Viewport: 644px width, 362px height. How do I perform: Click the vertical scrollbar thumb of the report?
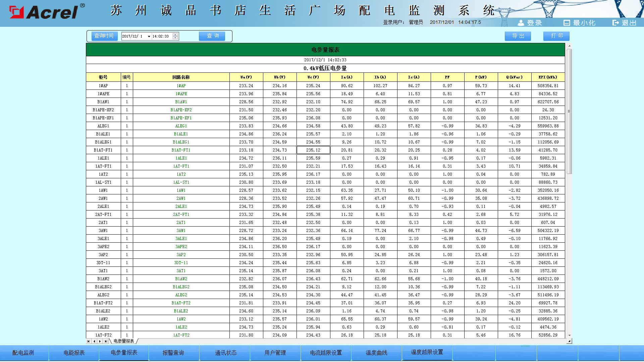[569, 112]
